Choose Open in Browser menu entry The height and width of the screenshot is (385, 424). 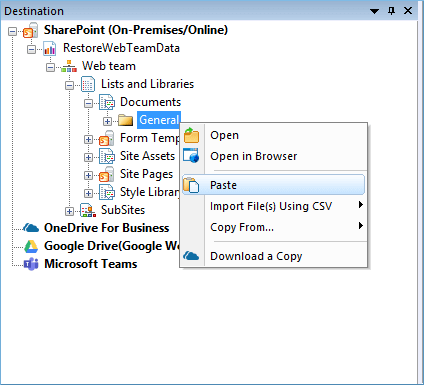tap(273, 156)
